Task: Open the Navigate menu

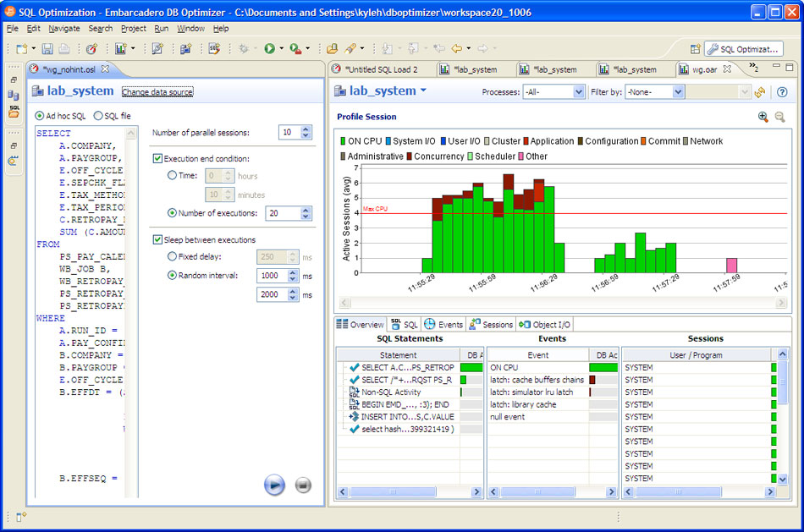Action: [64, 29]
